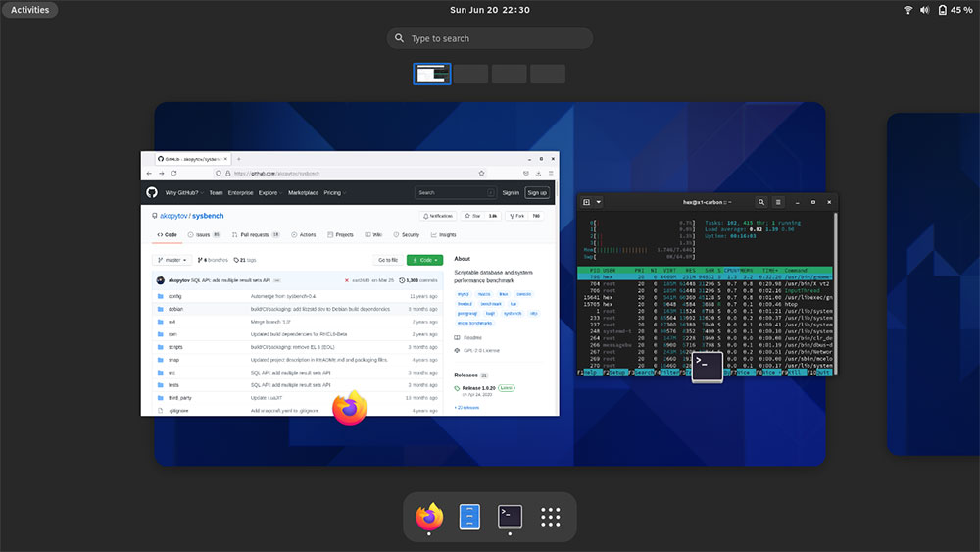This screenshot has height=552, width=980.
Task: Show all applications grid
Action: click(x=550, y=516)
